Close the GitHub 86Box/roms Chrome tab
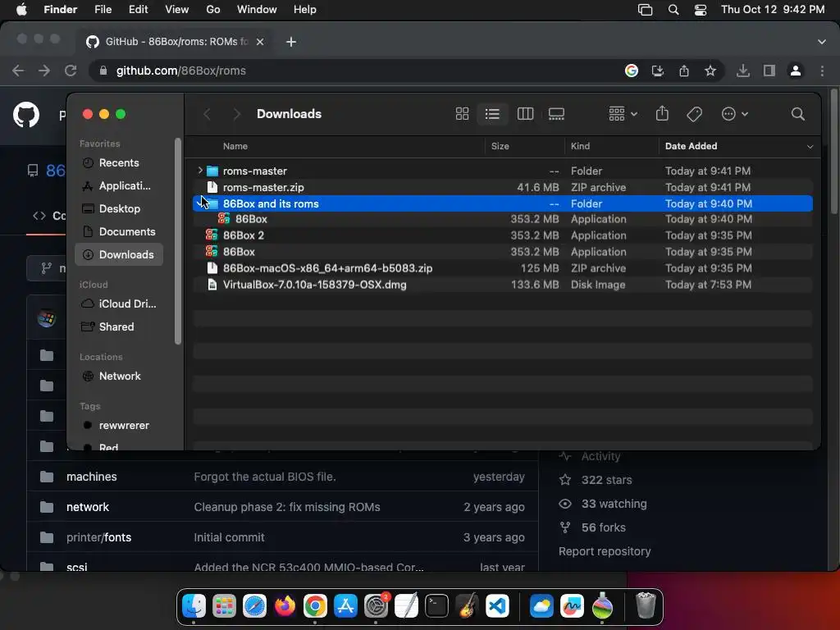Screen dimensions: 840x630 (260, 42)
